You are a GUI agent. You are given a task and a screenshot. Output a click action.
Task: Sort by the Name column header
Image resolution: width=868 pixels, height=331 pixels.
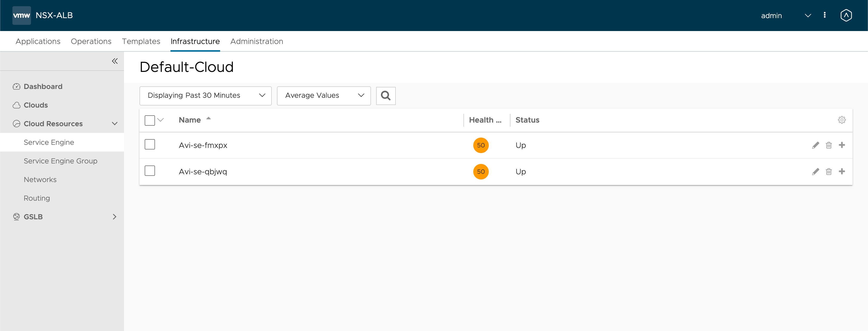point(190,120)
